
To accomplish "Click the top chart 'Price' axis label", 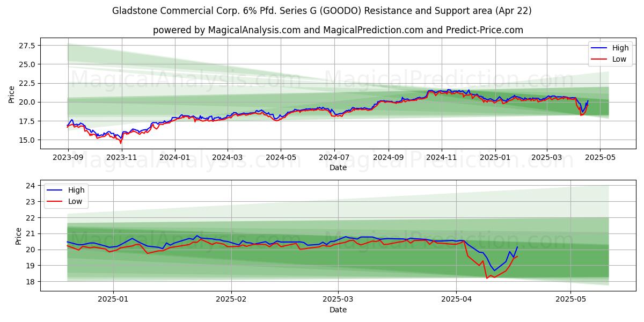I will [x=12, y=94].
